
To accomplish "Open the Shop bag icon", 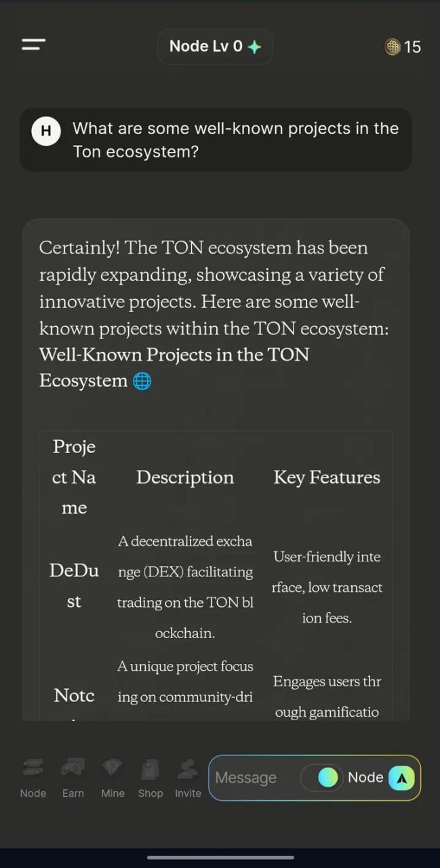I will tap(150, 768).
